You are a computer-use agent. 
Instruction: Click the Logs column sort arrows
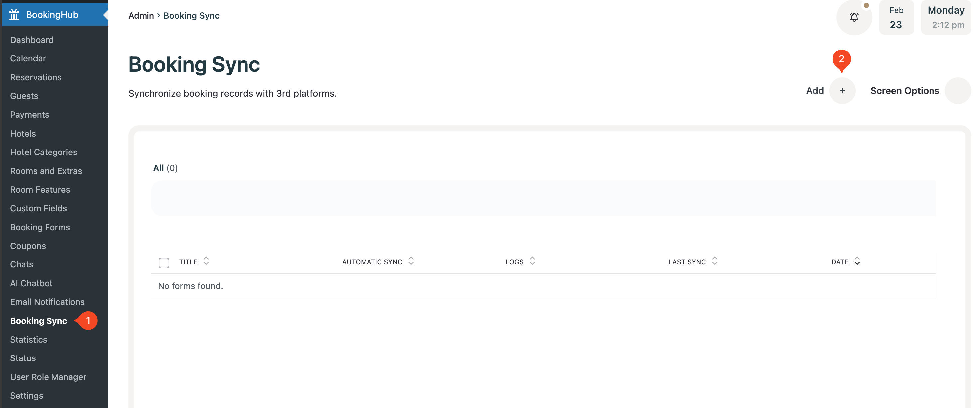pyautogui.click(x=532, y=261)
